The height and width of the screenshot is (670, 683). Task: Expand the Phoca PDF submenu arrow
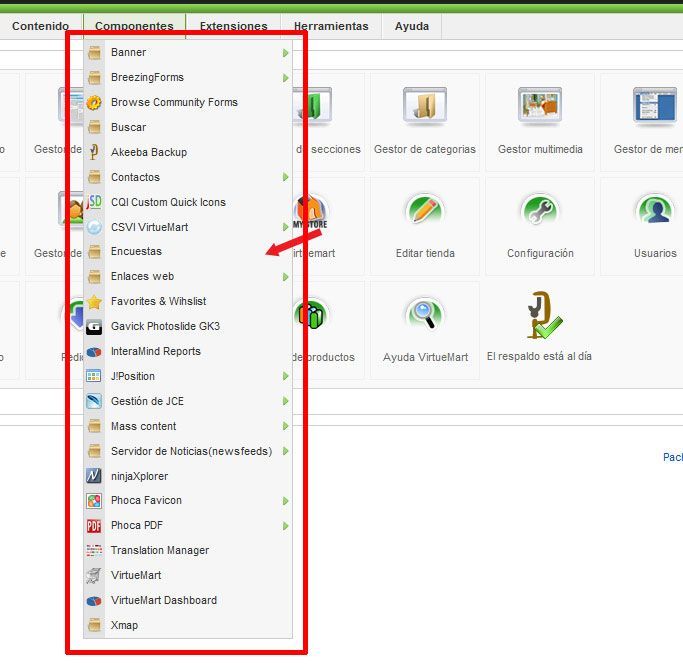click(x=285, y=526)
